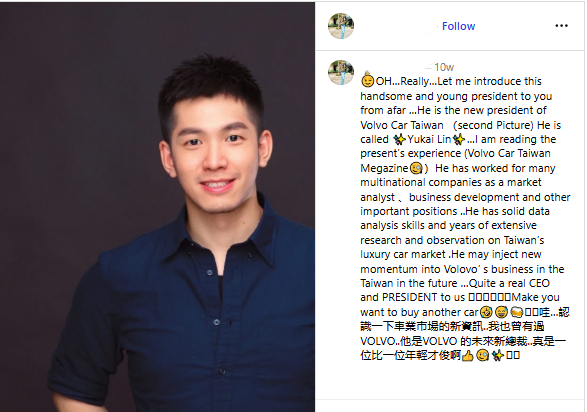
Task: Click the winking emoji before "OH...Really"
Action: click(368, 81)
